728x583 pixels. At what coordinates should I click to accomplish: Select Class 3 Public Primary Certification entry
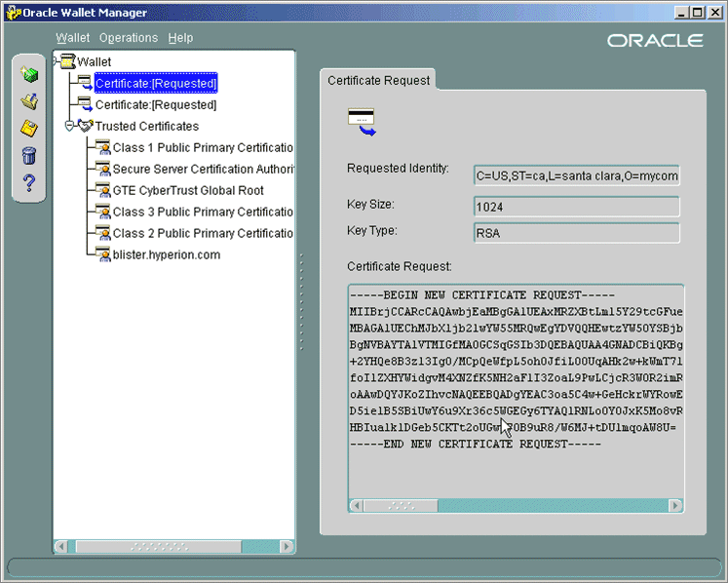point(203,212)
